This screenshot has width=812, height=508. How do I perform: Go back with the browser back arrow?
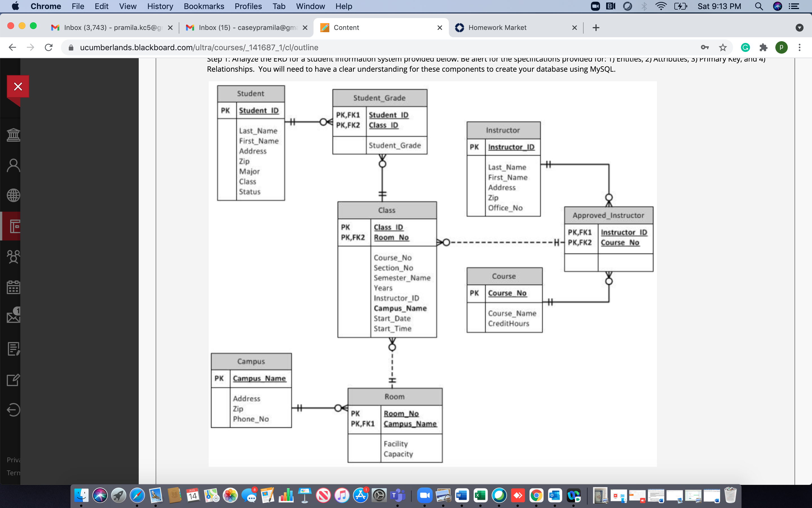pyautogui.click(x=12, y=47)
